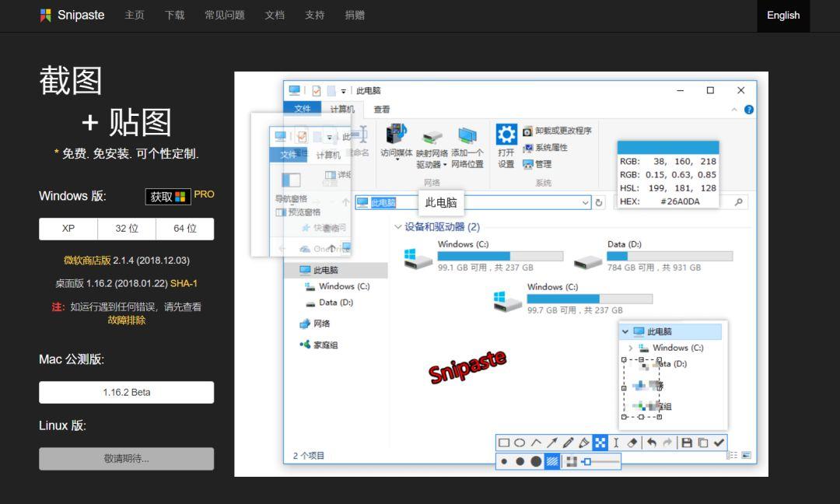Click the pixelate squares icon beside the slider
The height and width of the screenshot is (504, 840).
click(572, 461)
